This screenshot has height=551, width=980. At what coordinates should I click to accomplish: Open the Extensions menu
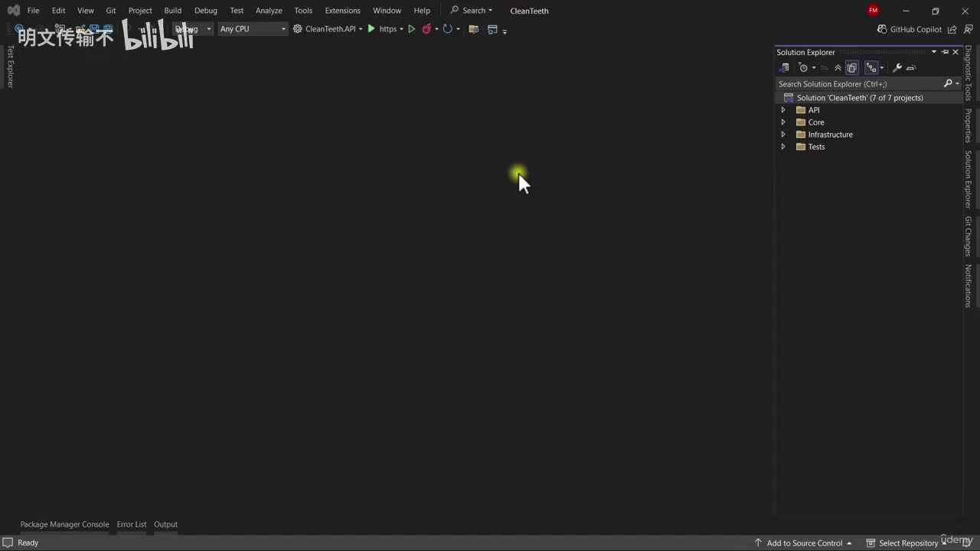point(342,11)
